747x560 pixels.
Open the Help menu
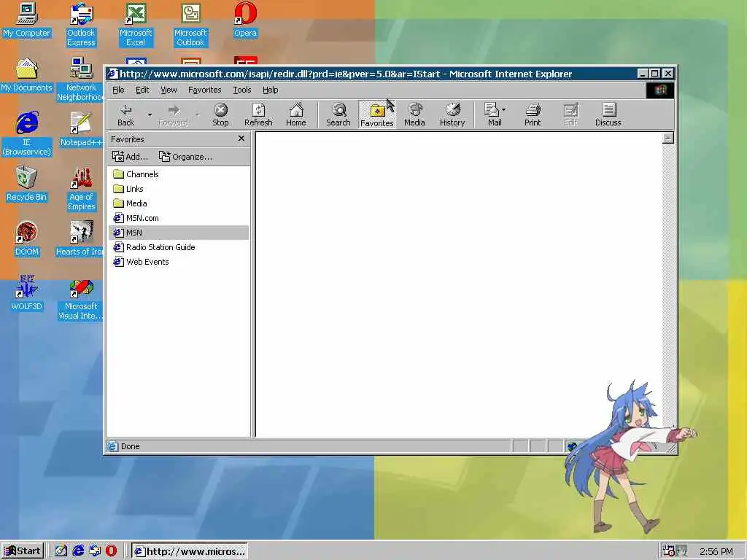point(270,90)
